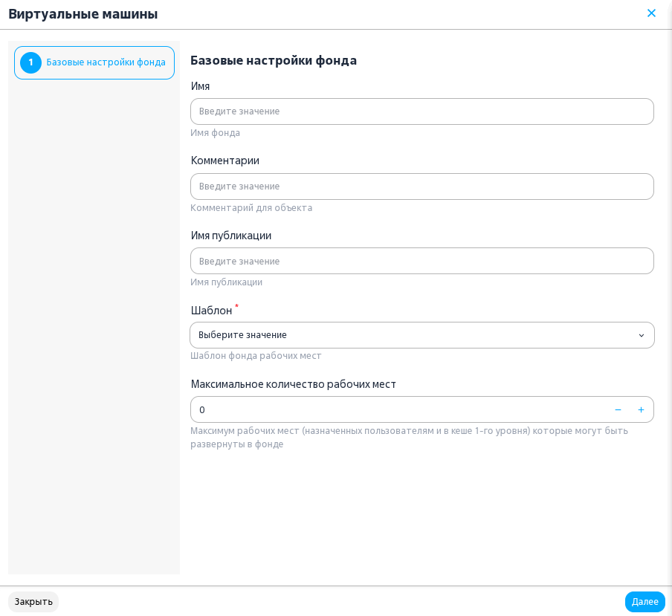Click the Закрыть button
Viewport: 672px width, 616px height.
33,601
